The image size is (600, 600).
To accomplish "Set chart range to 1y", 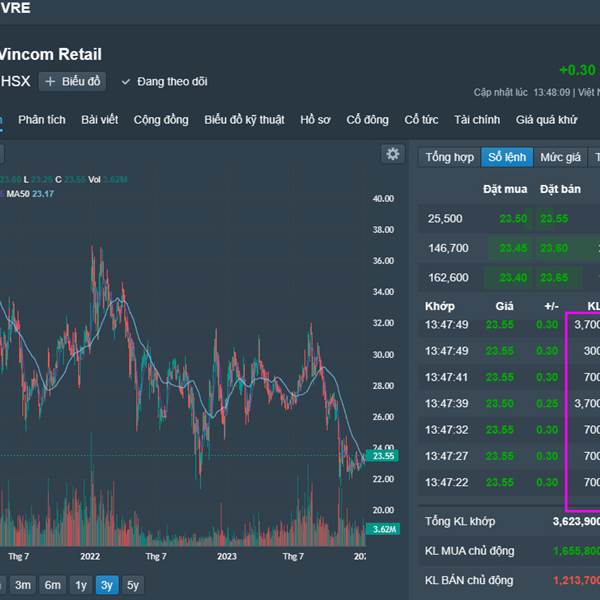I will pyautogui.click(x=81, y=585).
